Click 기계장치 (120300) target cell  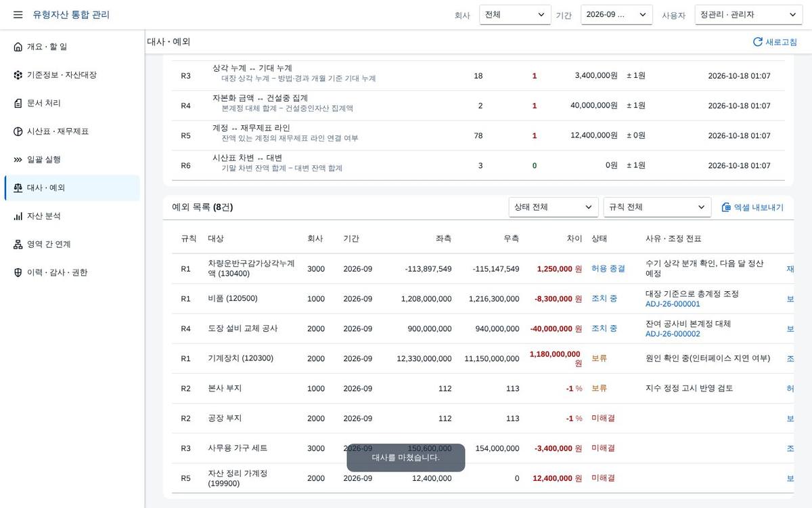click(241, 358)
